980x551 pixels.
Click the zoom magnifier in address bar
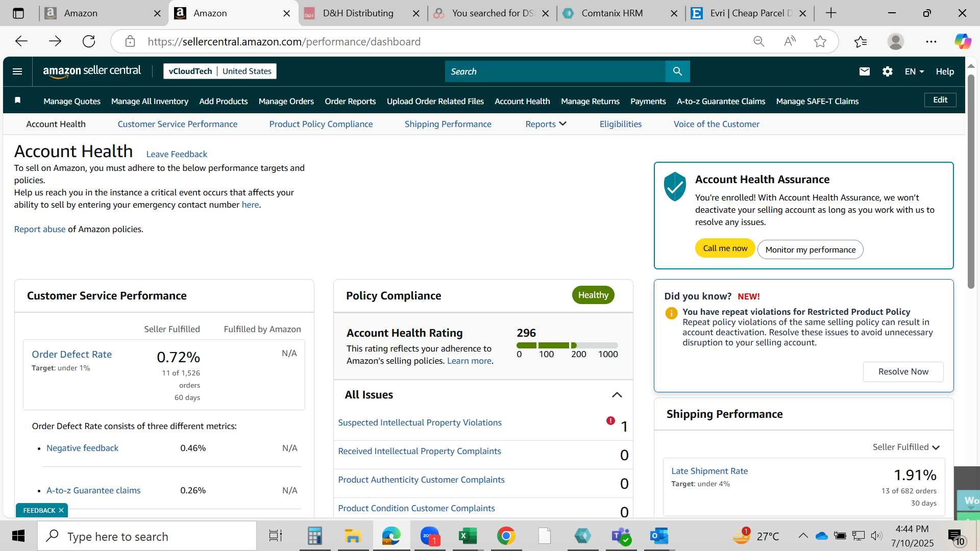tap(759, 41)
